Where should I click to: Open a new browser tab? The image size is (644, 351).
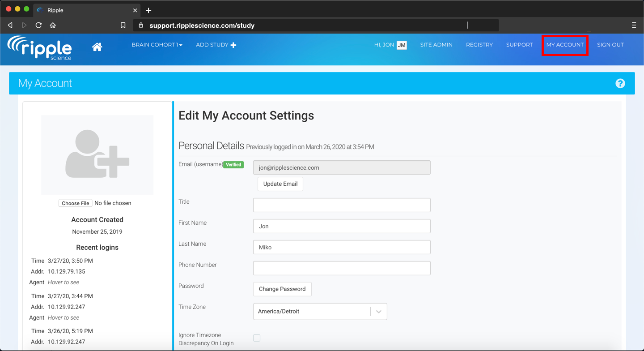[x=148, y=10]
